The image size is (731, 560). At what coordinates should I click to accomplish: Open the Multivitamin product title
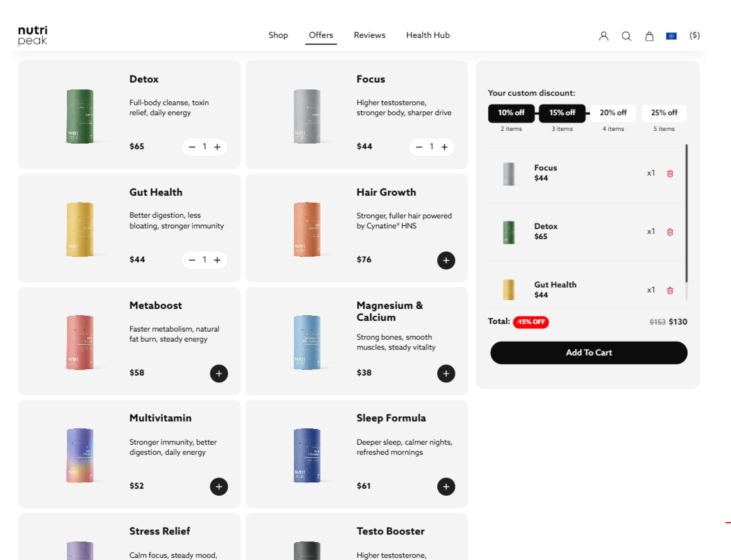click(x=160, y=418)
